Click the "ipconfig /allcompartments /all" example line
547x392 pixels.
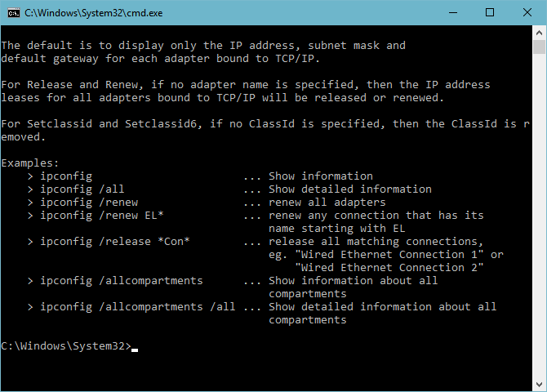138,307
